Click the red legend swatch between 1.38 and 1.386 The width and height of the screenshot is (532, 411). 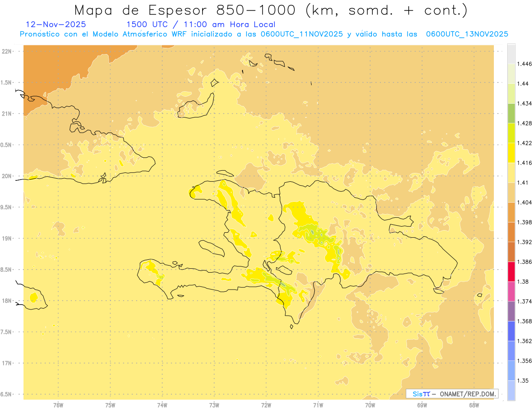point(511,272)
